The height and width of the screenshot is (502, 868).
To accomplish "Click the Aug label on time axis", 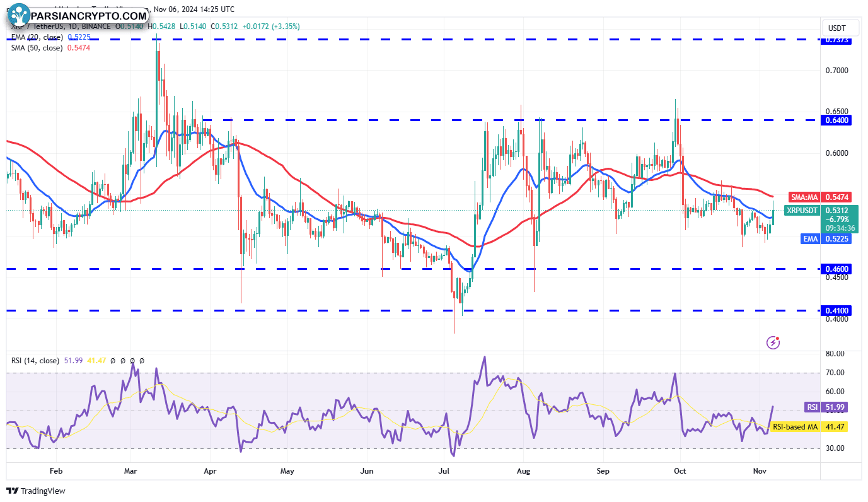I will tap(523, 471).
